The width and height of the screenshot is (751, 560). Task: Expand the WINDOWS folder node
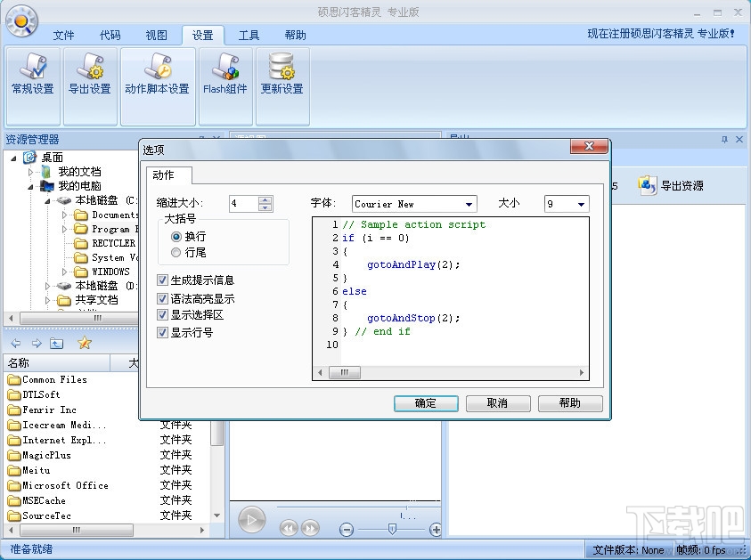[64, 272]
